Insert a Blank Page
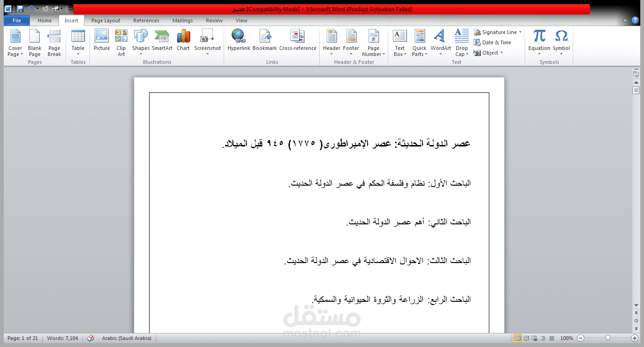 (34, 43)
